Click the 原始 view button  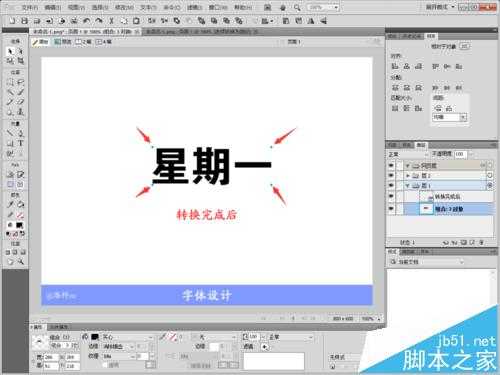click(x=40, y=42)
